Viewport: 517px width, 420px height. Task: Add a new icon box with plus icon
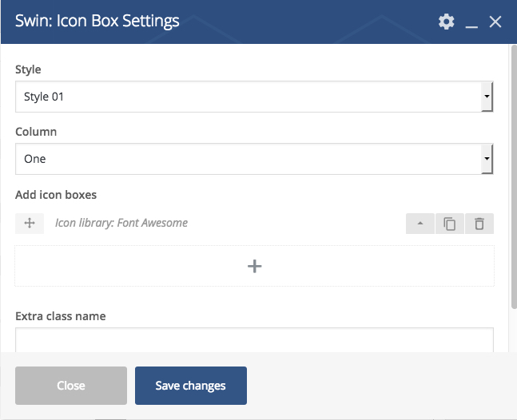(x=255, y=266)
